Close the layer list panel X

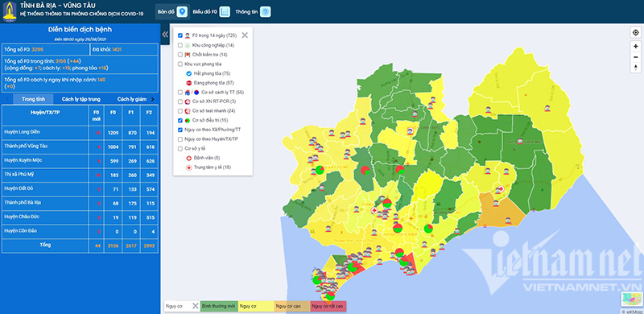click(x=245, y=35)
